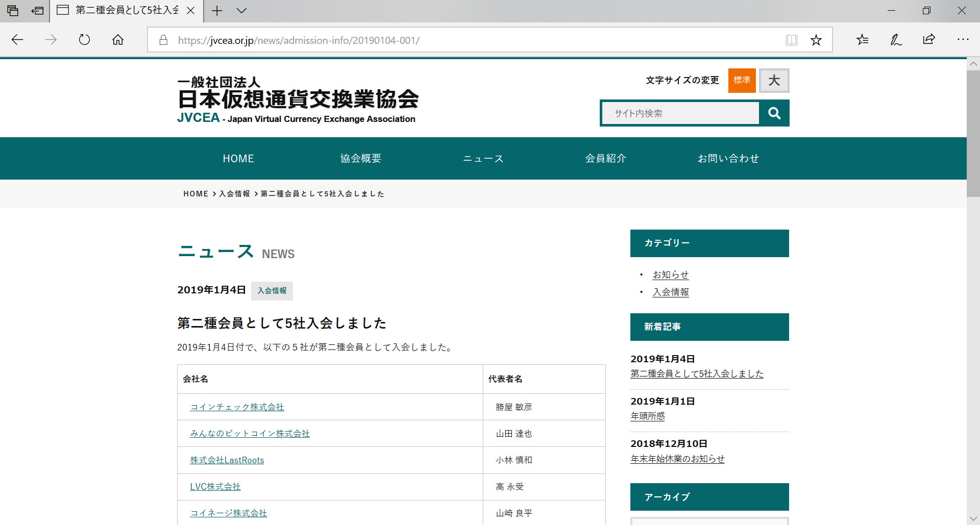Focus the サイト内検索 search field
This screenshot has height=525, width=980.
[x=680, y=113]
